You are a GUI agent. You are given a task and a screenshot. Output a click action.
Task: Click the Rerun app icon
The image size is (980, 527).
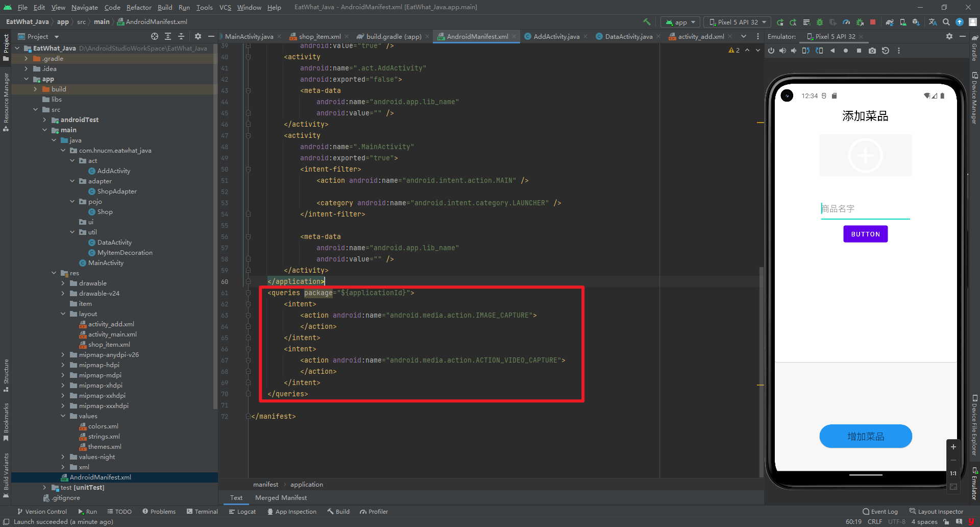click(780, 22)
